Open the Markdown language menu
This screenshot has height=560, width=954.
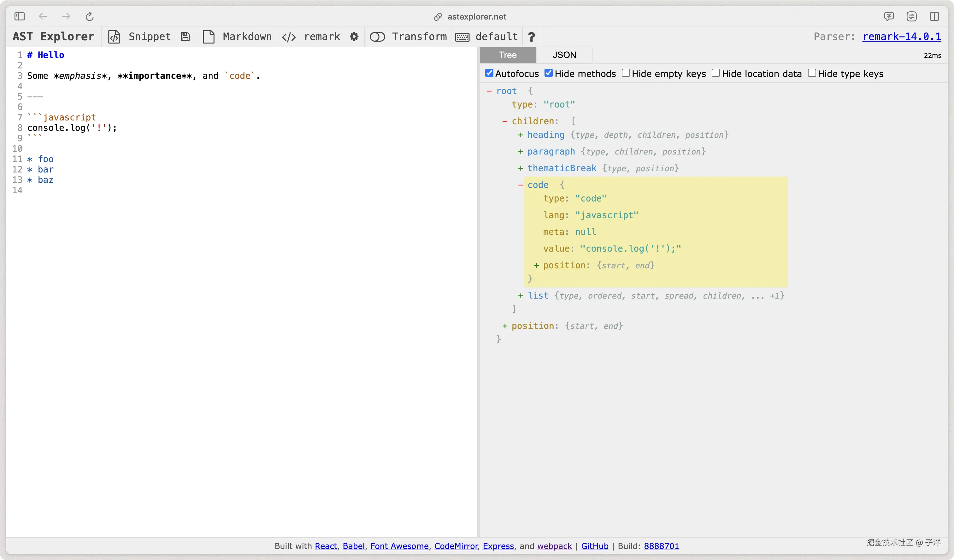[247, 37]
